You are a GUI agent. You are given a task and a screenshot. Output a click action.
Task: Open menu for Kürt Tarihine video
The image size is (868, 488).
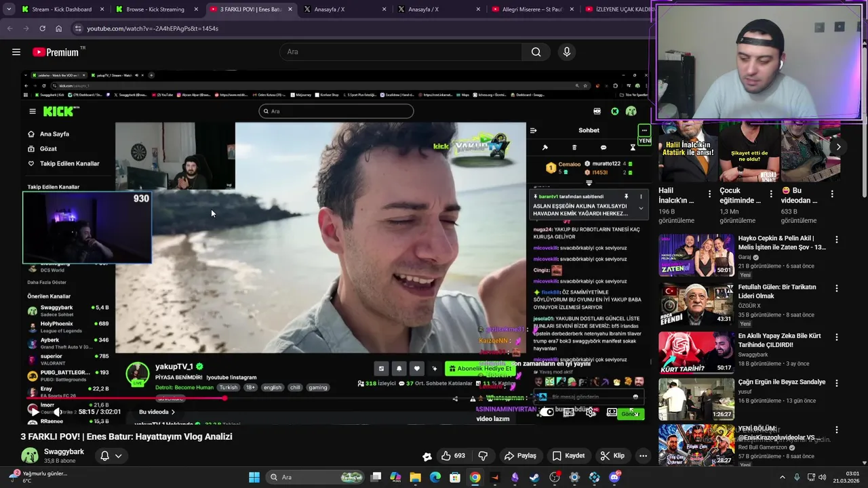[x=837, y=337]
